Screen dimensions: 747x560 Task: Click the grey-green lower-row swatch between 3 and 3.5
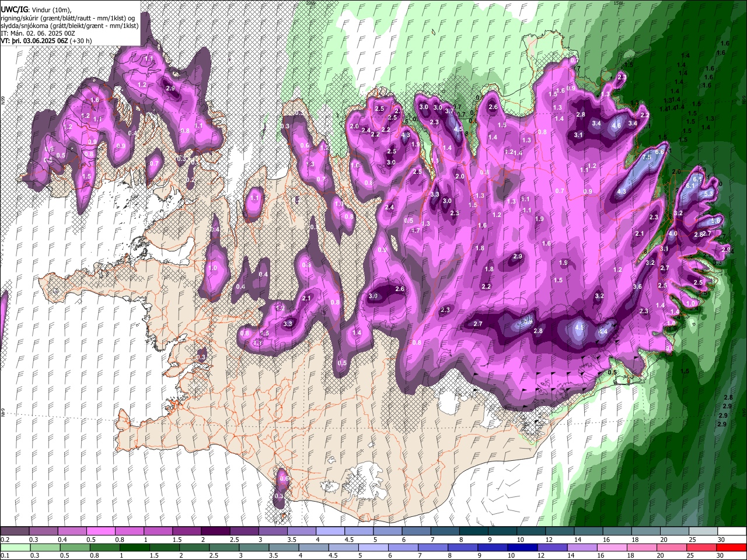(x=254, y=548)
